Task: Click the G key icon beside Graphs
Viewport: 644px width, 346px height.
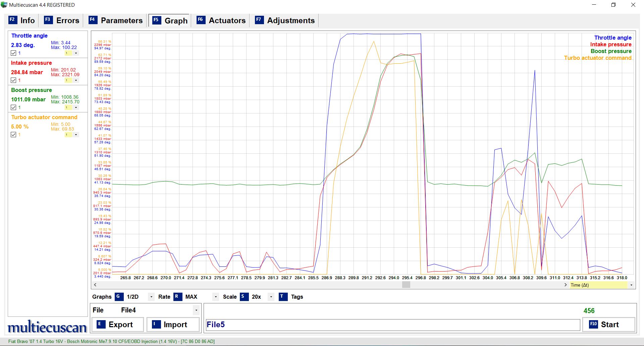Action: coord(119,297)
